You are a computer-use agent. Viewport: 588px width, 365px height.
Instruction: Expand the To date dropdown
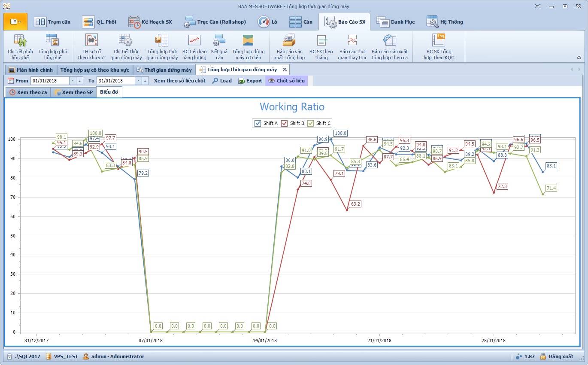[x=138, y=81]
